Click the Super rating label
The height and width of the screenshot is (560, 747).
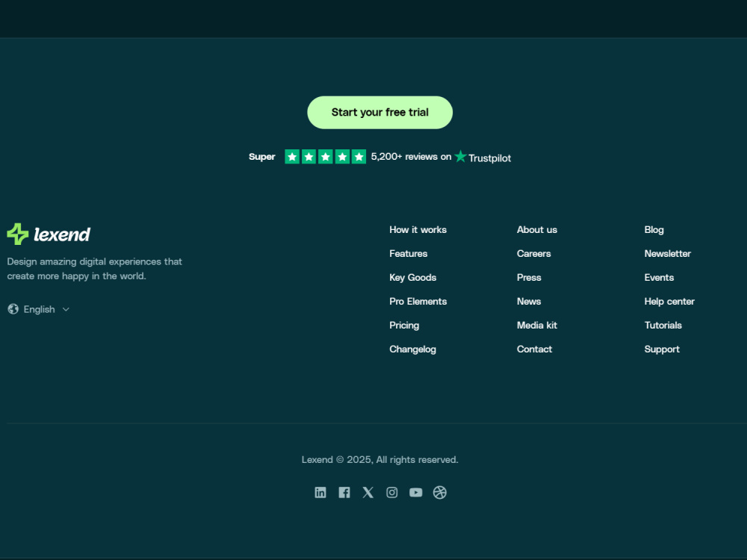261,157
